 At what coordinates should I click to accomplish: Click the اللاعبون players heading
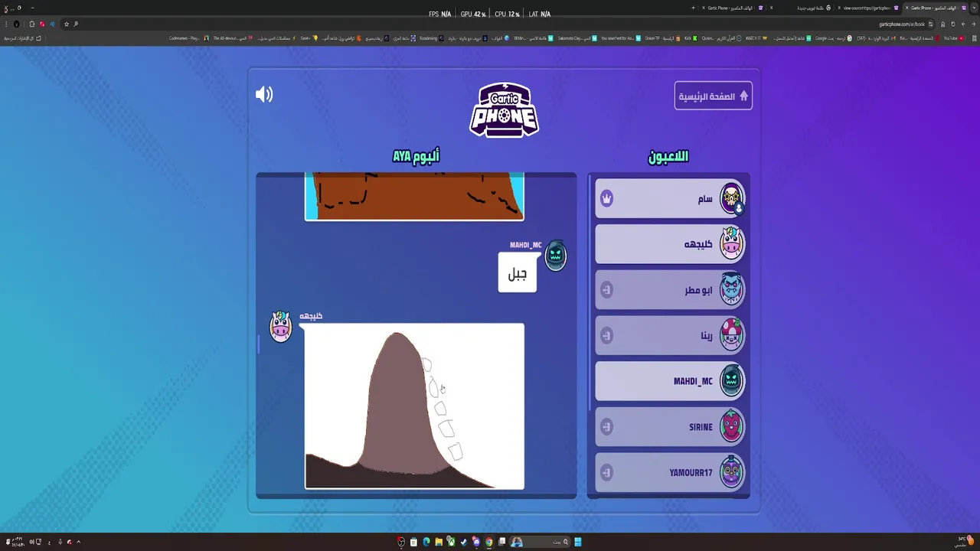point(668,156)
